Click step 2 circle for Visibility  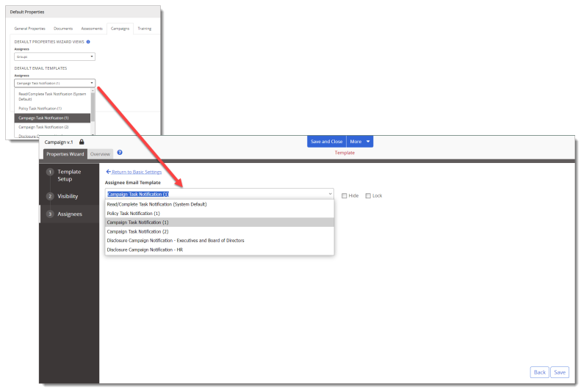click(50, 196)
